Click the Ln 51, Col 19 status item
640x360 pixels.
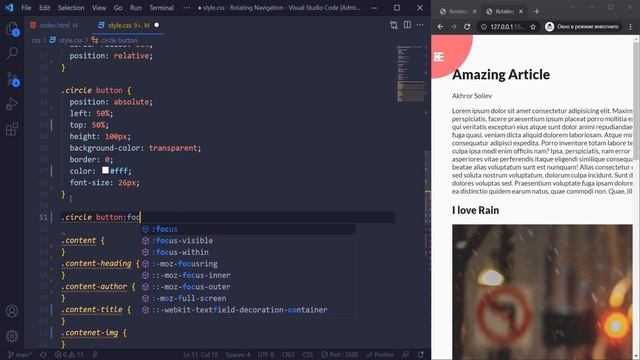point(200,355)
